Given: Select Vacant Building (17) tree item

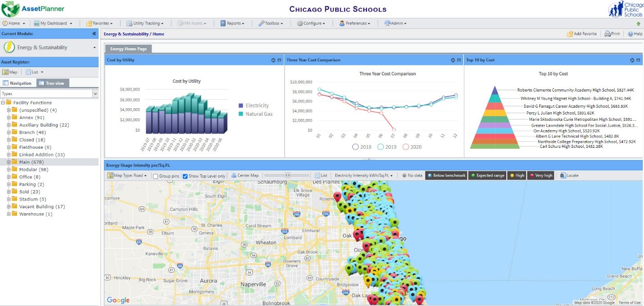Looking at the screenshot, I should pos(42,207).
